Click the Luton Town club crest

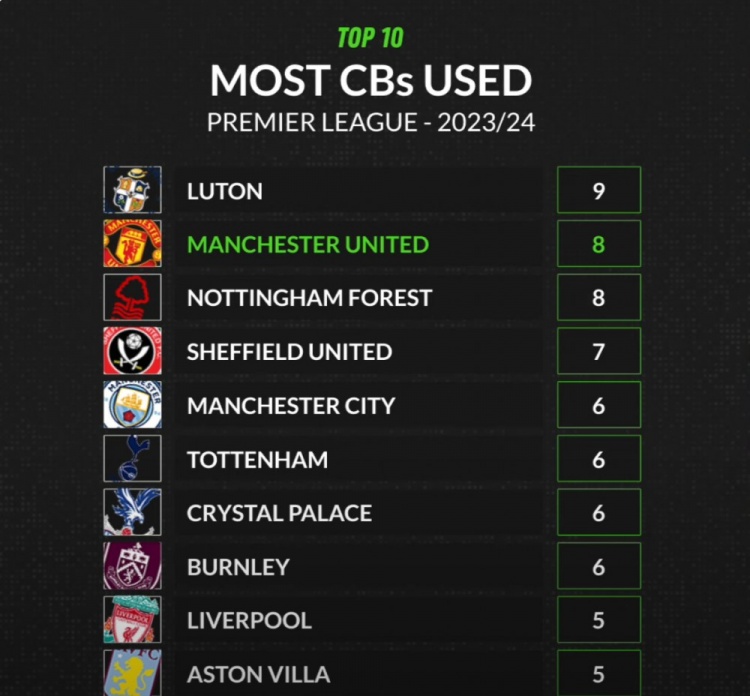tap(132, 190)
